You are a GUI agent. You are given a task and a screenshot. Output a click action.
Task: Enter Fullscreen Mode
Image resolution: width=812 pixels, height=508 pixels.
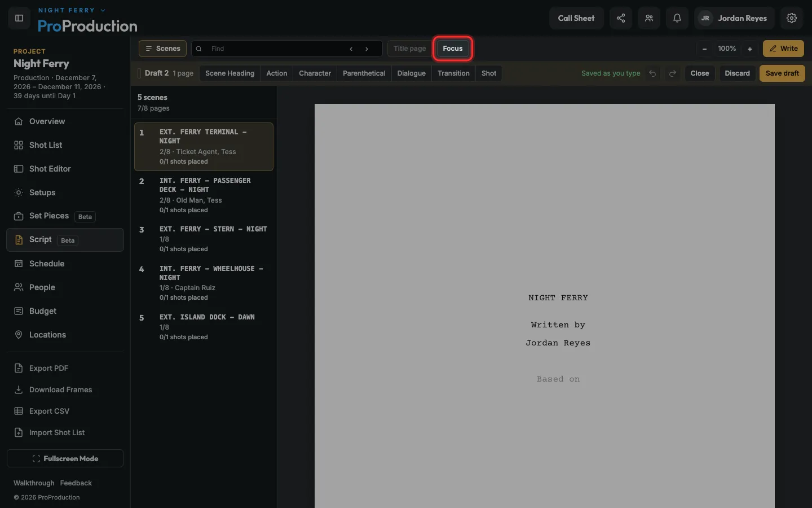click(65, 458)
